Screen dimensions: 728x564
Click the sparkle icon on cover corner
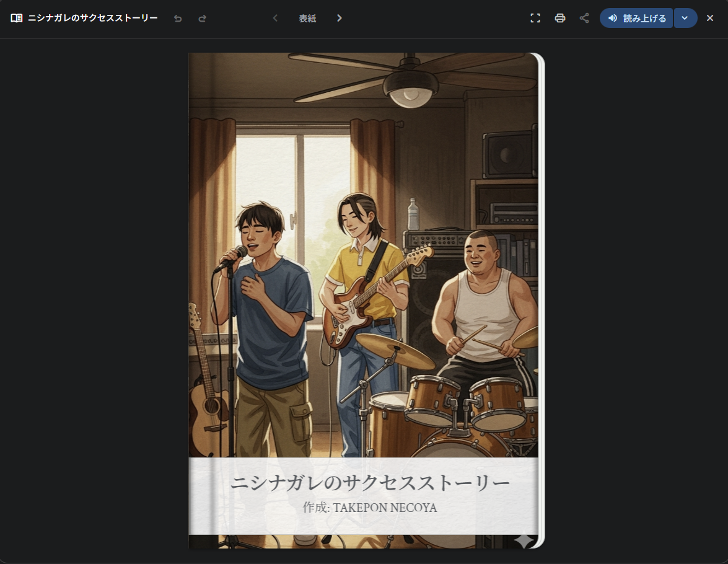click(524, 540)
